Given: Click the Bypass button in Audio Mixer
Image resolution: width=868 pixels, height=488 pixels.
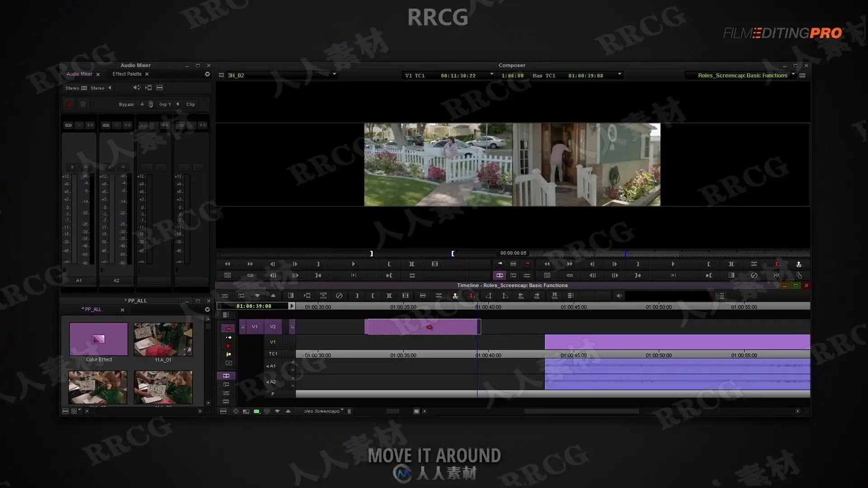Looking at the screenshot, I should [126, 104].
